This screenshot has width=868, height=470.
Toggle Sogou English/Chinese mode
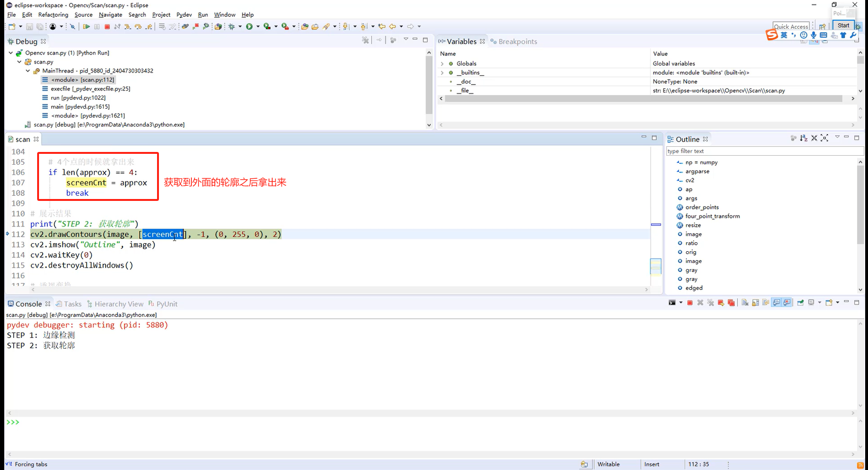[x=784, y=35]
